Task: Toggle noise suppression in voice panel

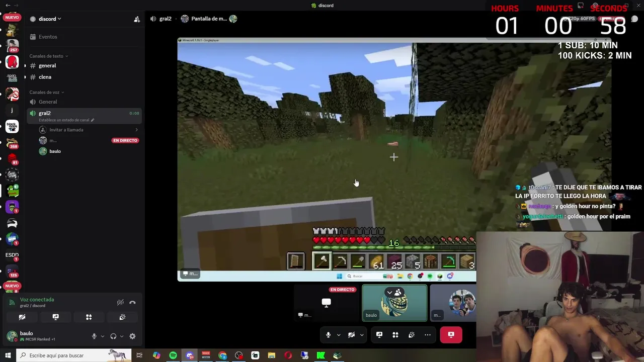Action: (x=120, y=302)
